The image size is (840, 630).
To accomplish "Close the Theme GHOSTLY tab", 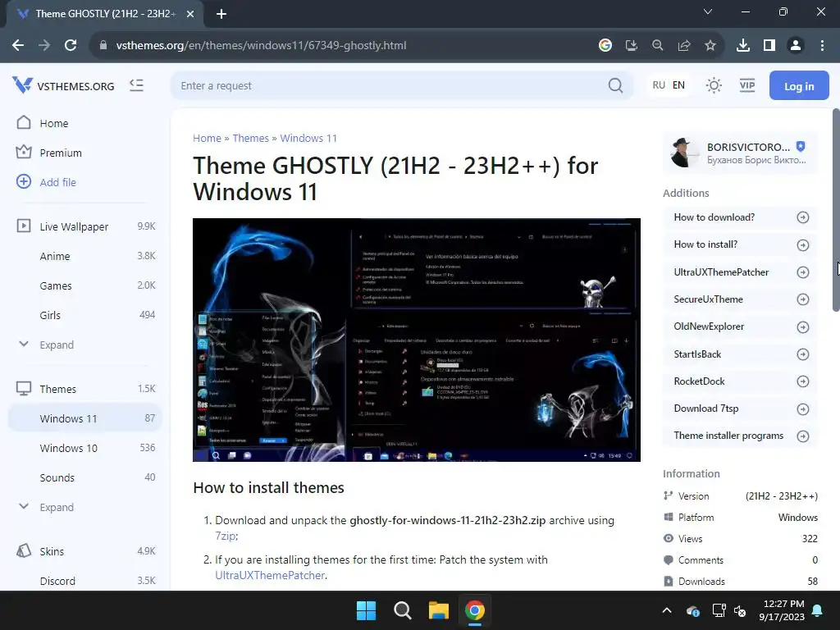I will point(190,14).
